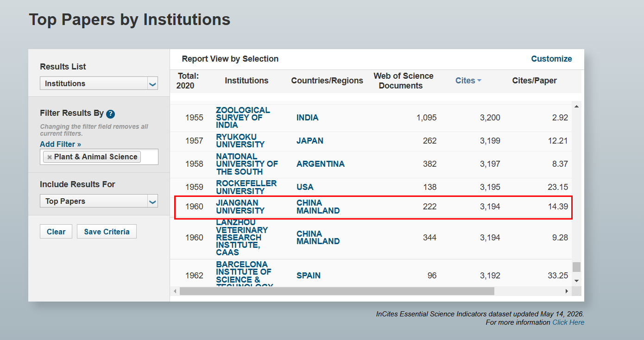
Task: Click the 3,199 cites value
Action: (490, 141)
